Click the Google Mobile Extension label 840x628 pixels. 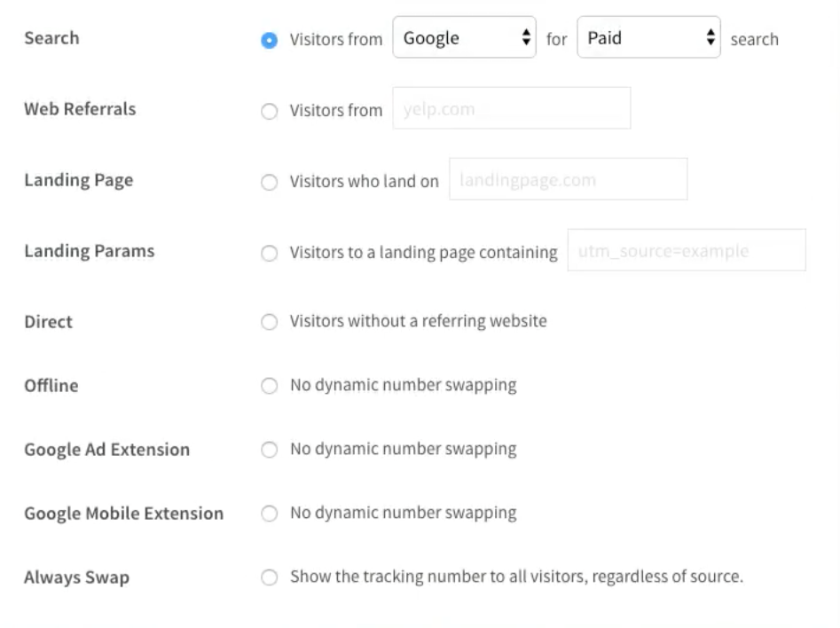124,514
